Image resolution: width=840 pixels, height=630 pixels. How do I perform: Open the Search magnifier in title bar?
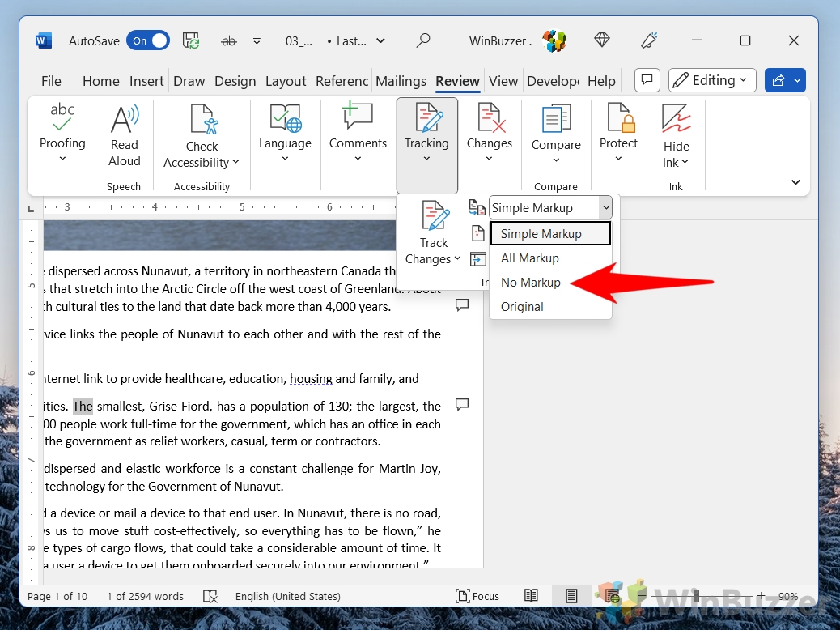pos(423,40)
